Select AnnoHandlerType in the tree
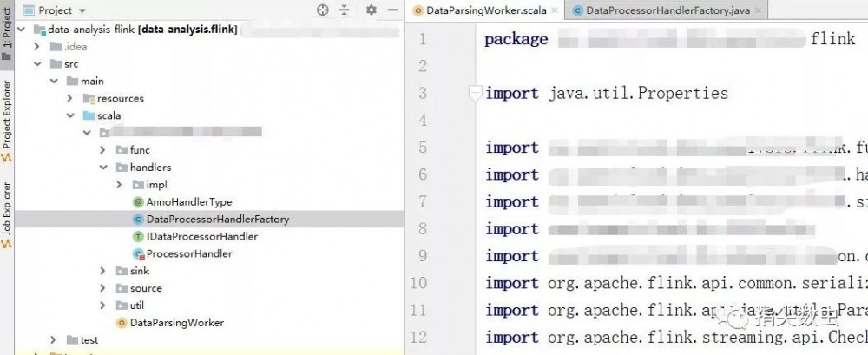The image size is (868, 355). coord(188,201)
